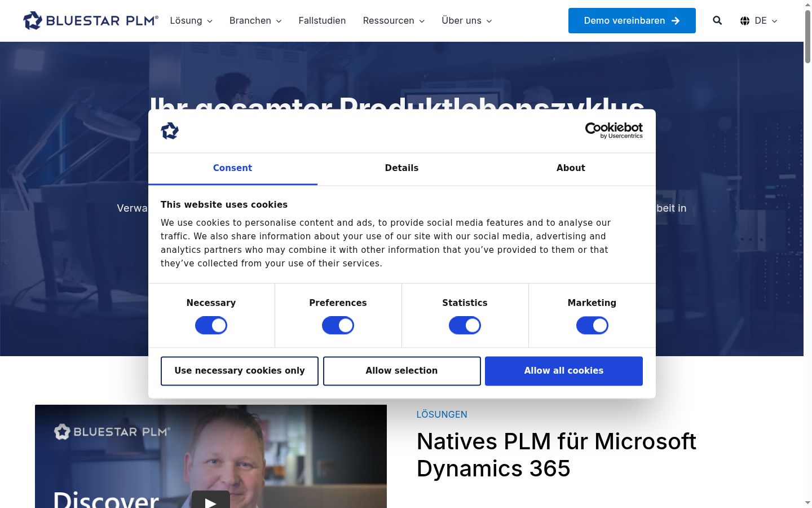Click the star logo in cookie dialog
The width and height of the screenshot is (812, 508).
[x=170, y=131]
